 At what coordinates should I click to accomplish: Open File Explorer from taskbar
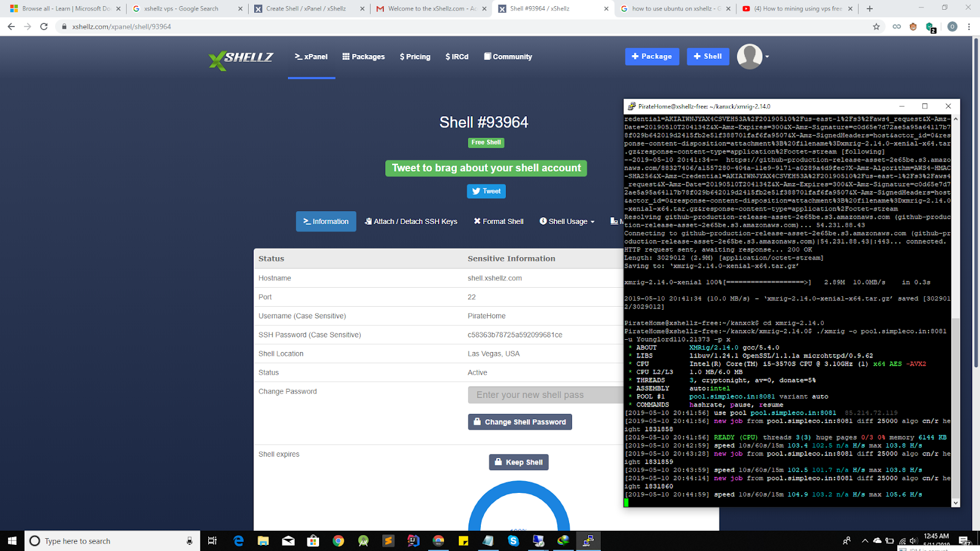pos(263,541)
